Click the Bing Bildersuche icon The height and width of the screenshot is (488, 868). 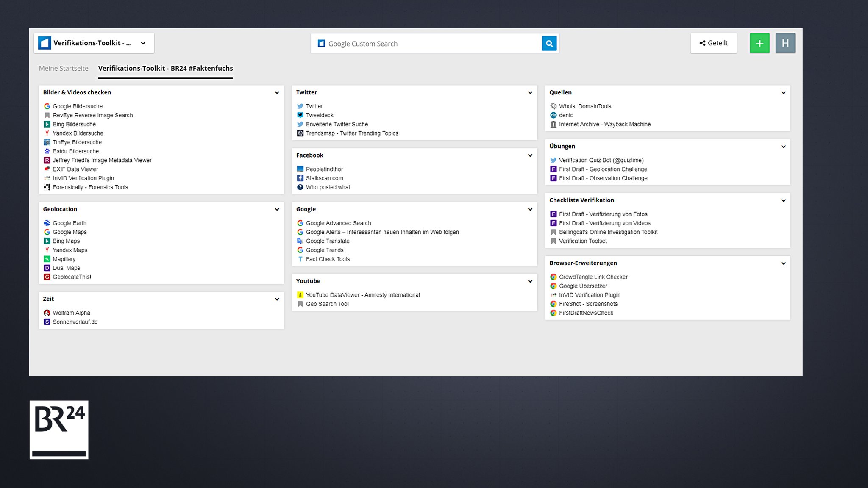tap(47, 124)
